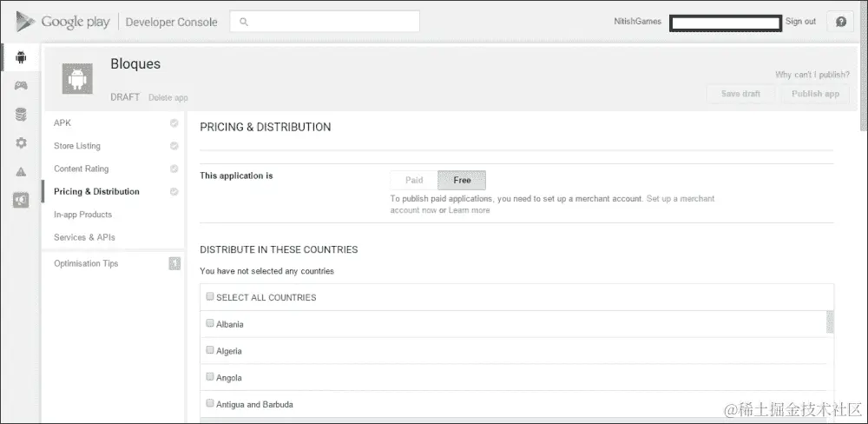The image size is (868, 424).
Task: Click the APK completion check icon
Action: pyautogui.click(x=174, y=123)
